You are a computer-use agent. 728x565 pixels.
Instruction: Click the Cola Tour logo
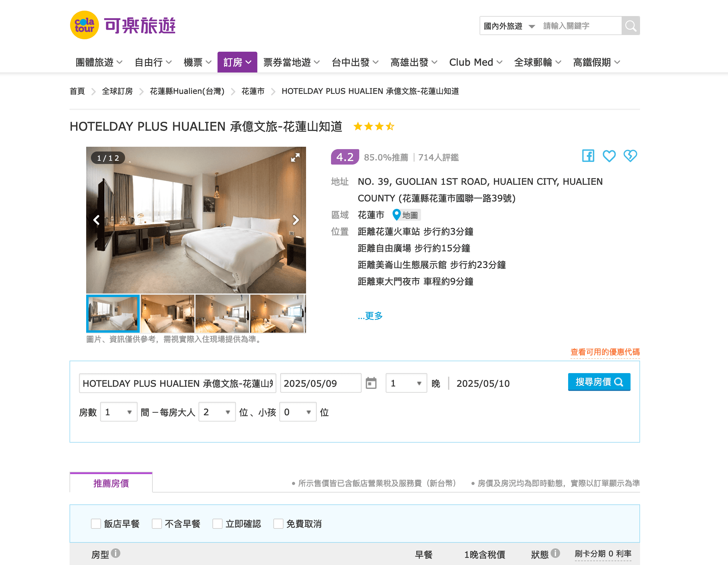click(x=123, y=25)
